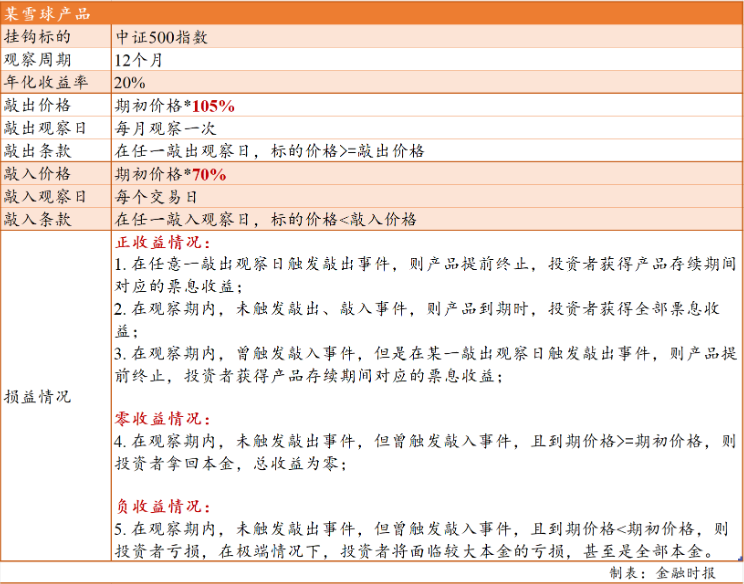Select the 观察周期 label cell
Viewport: 744px width, 584px height.
(x=56, y=59)
